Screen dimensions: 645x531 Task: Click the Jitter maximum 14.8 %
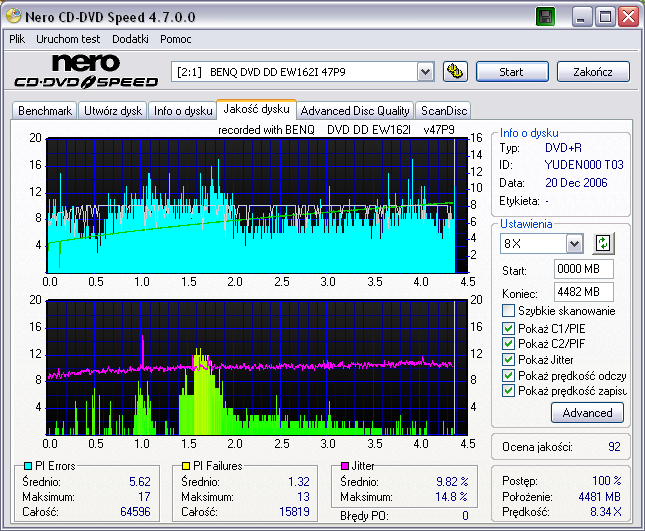(x=452, y=497)
